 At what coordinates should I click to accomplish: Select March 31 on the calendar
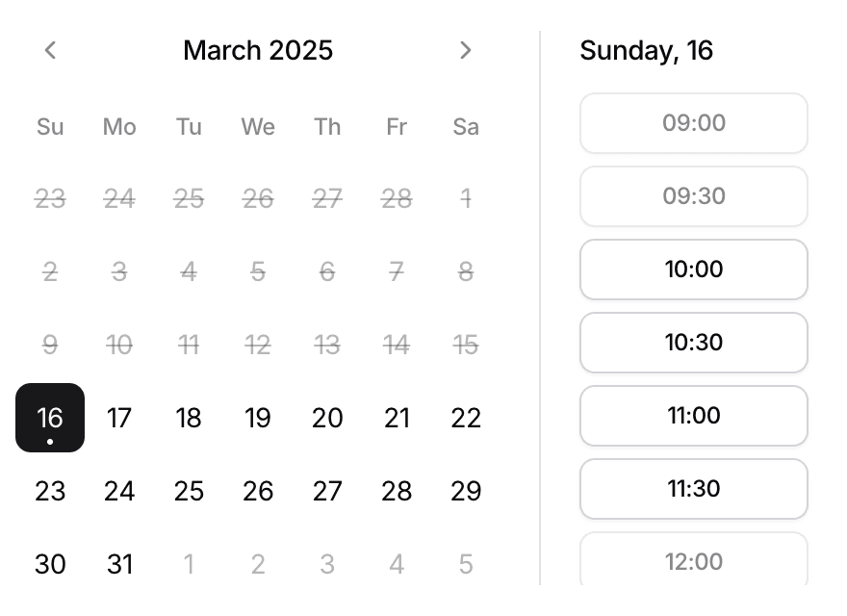tap(119, 564)
